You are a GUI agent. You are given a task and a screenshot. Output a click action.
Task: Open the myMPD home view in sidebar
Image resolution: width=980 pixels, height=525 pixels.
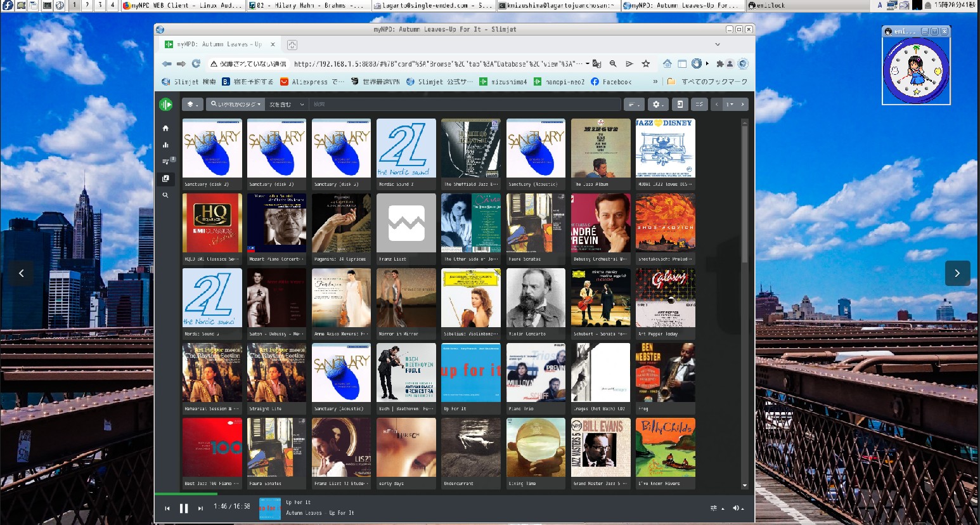click(165, 128)
